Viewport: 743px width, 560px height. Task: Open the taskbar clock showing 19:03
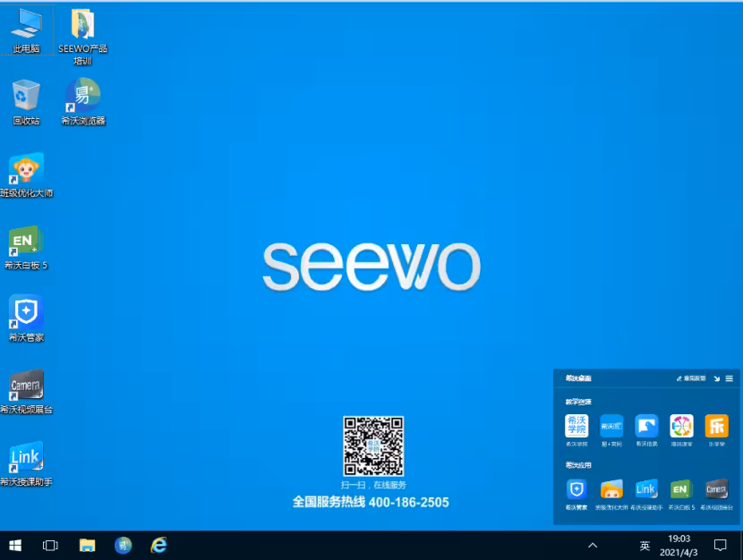[679, 546]
